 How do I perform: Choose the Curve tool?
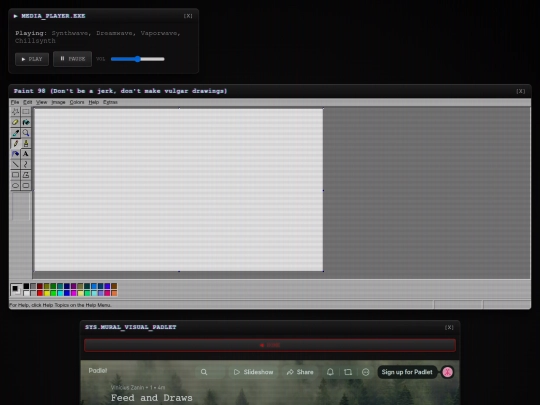coord(26,165)
